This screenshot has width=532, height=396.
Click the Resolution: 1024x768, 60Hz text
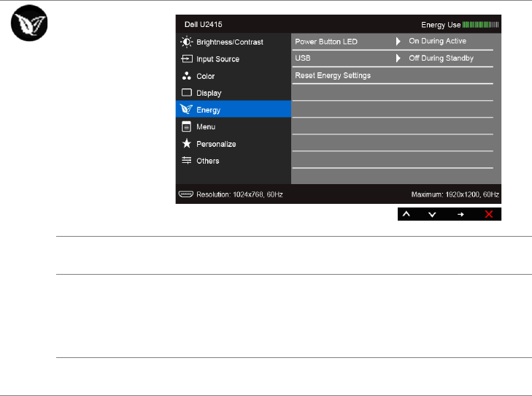[x=239, y=194]
